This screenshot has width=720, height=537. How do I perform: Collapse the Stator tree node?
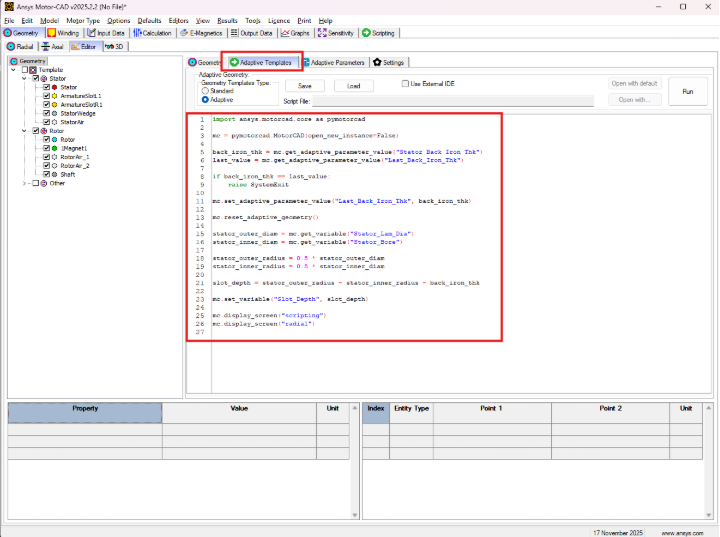tap(24, 79)
